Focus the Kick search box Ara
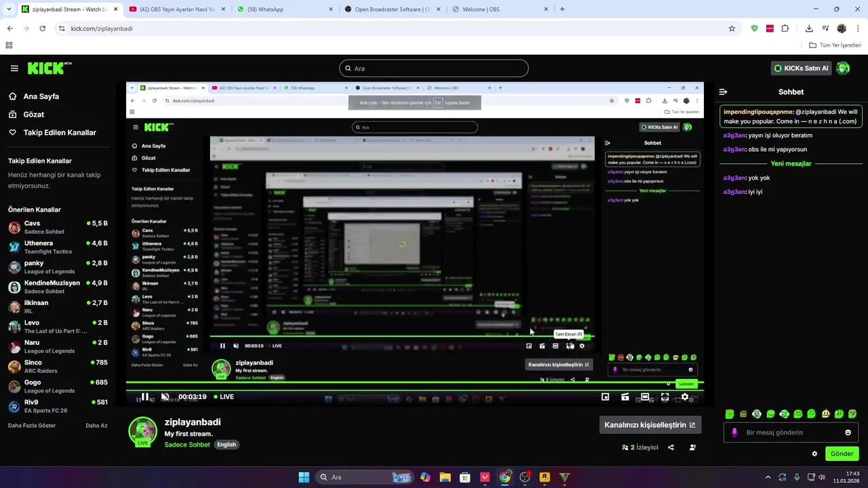The image size is (868, 488). point(434,68)
